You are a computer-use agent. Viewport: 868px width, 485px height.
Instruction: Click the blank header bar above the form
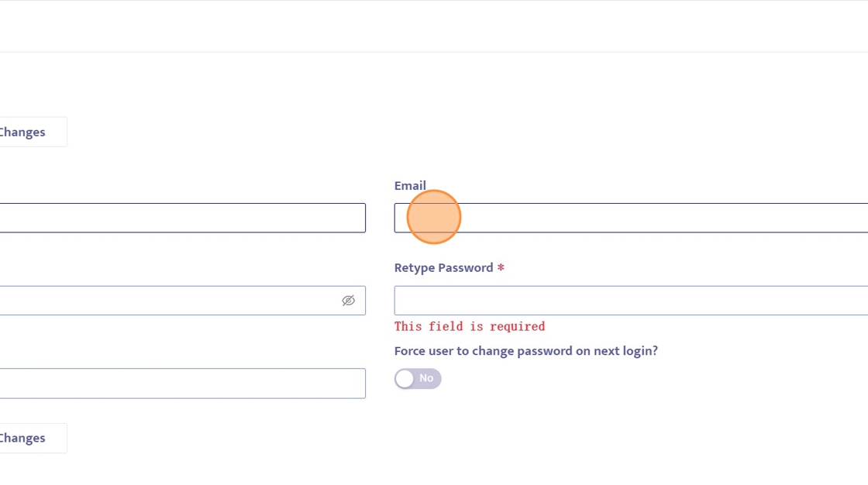click(434, 26)
